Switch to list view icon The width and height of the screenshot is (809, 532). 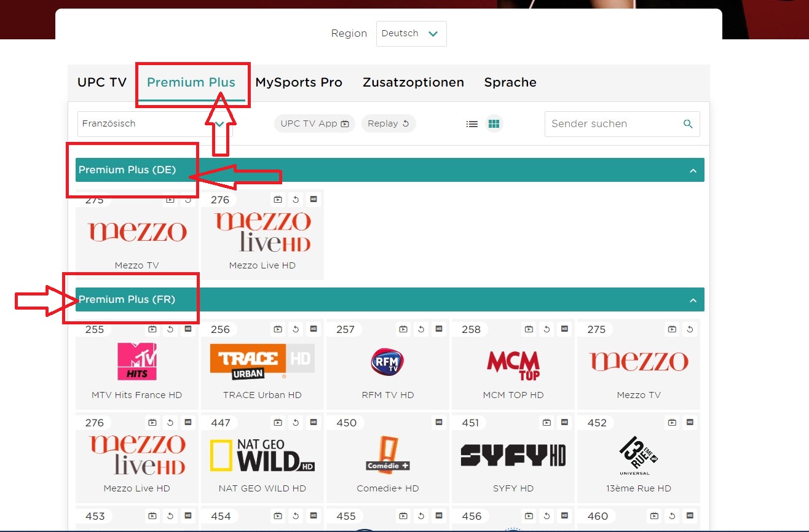coord(472,124)
